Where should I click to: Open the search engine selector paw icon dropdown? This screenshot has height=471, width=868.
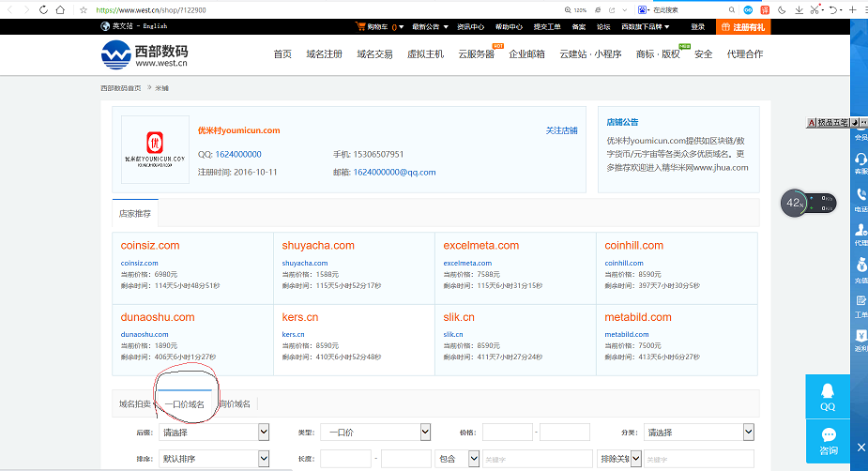tap(643, 10)
